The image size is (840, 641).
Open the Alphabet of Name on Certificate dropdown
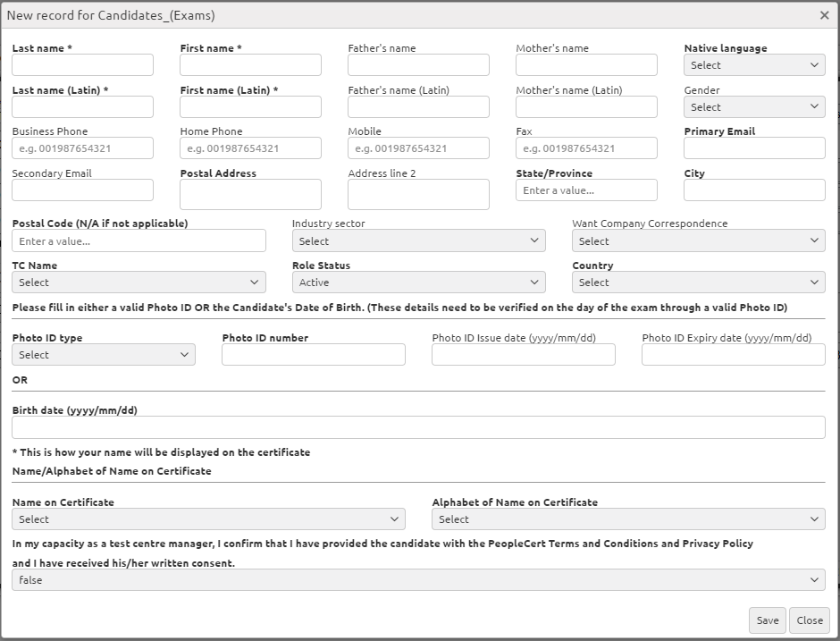628,519
